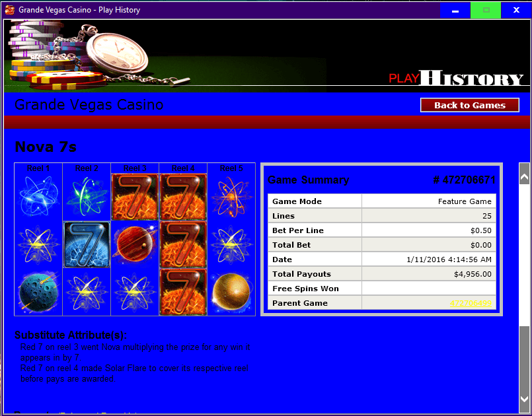The width and height of the screenshot is (532, 416).
Task: Click the Substitute Attribute(s) heading
Action: (x=71, y=335)
